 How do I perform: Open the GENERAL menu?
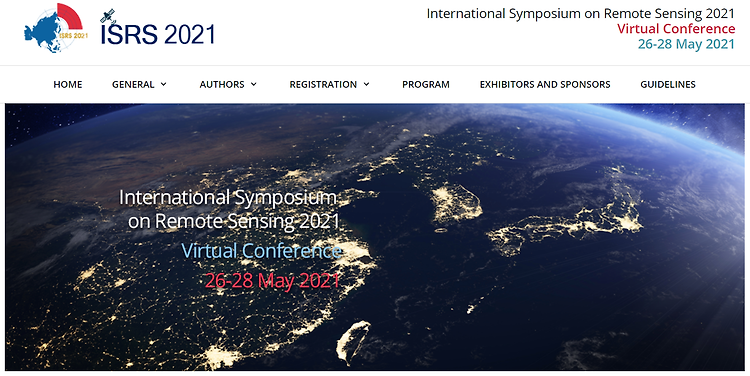coord(133,85)
